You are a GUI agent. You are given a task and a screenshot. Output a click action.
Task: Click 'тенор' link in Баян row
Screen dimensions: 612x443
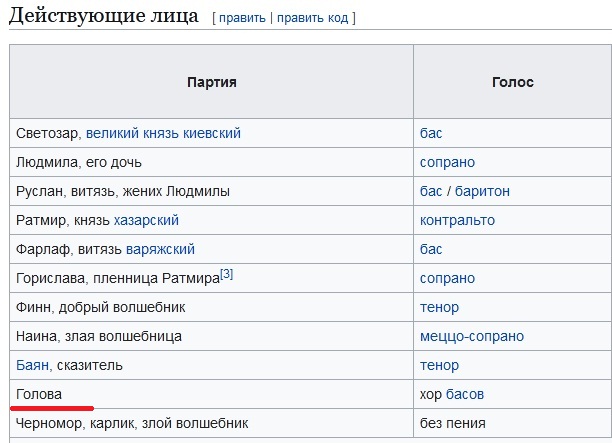point(439,365)
